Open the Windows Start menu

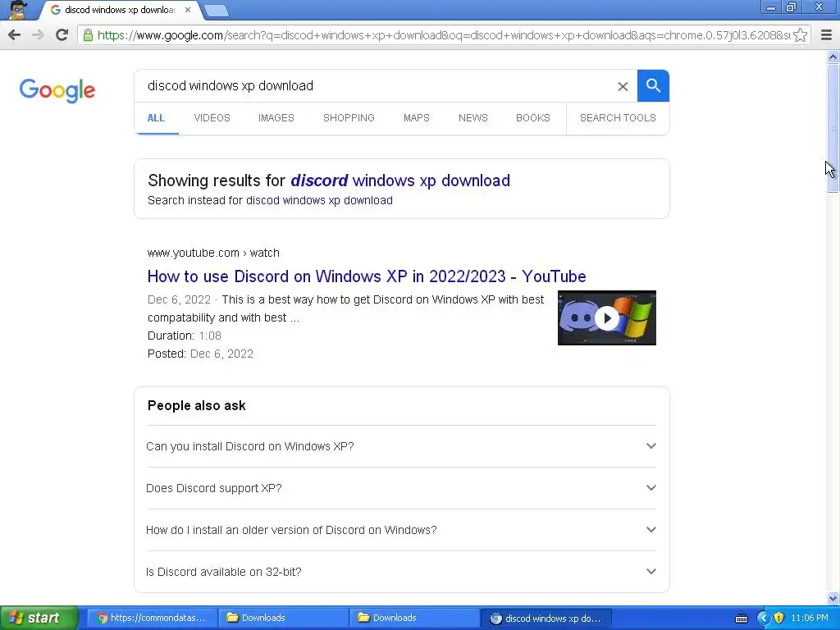[39, 618]
